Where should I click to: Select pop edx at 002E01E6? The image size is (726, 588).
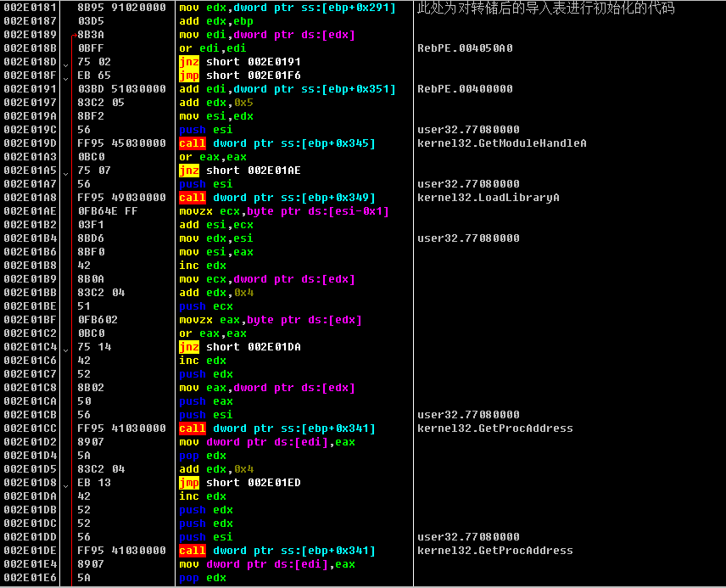203,578
